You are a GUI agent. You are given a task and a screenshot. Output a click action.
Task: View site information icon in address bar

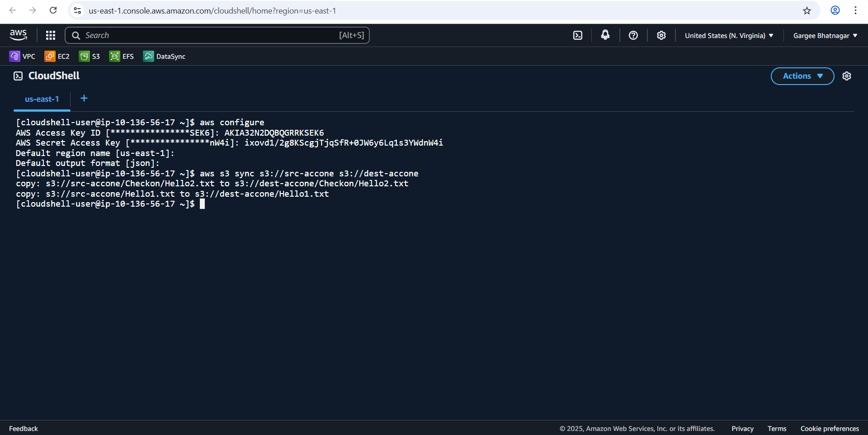pyautogui.click(x=77, y=10)
